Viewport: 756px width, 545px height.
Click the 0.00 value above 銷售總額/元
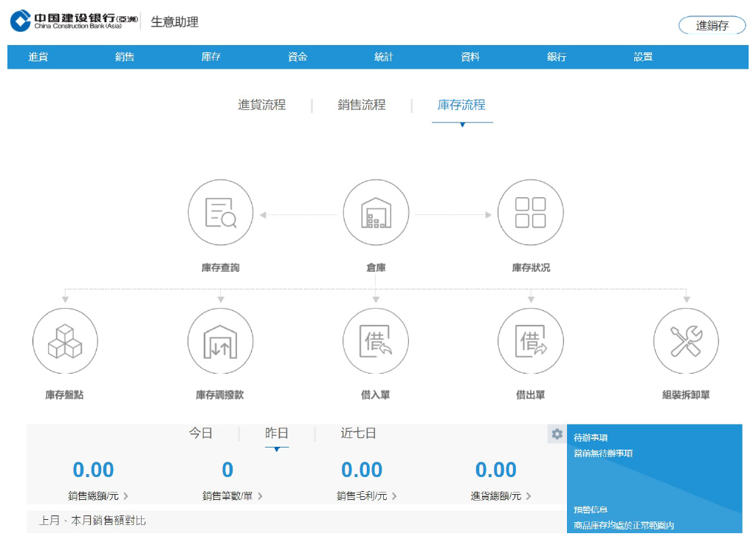[x=93, y=470]
